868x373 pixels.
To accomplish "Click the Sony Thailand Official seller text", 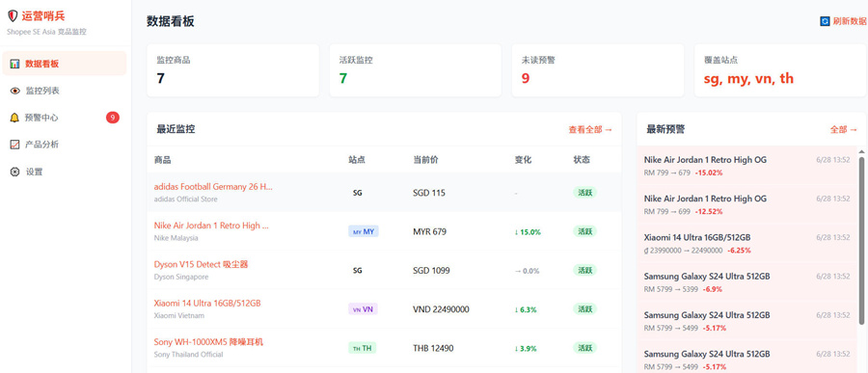I will pos(188,354).
